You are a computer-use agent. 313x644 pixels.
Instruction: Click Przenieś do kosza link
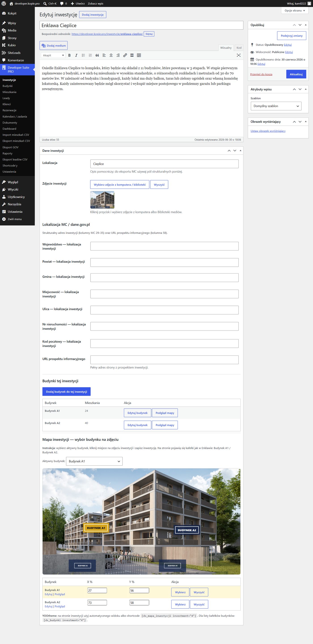click(x=261, y=74)
